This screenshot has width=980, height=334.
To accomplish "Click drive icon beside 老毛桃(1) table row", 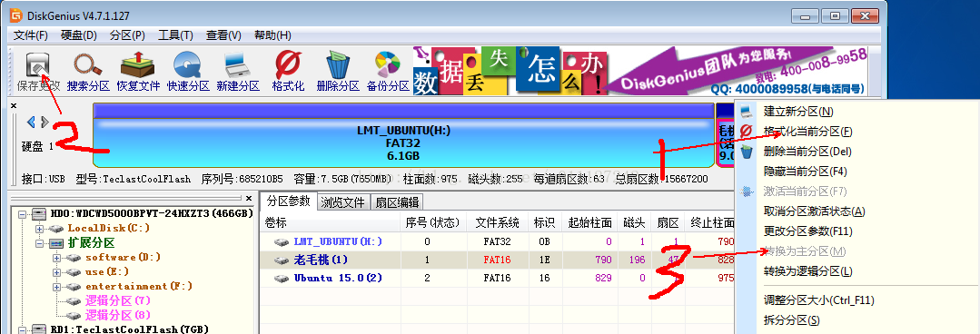I will 282,260.
